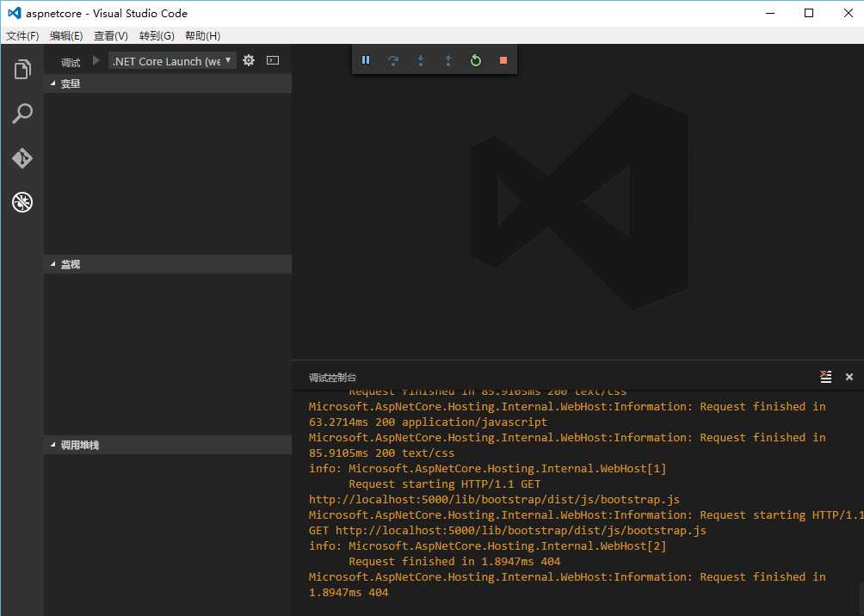The image size is (864, 616).
Task: Start debugging with green play arrow
Action: point(96,60)
